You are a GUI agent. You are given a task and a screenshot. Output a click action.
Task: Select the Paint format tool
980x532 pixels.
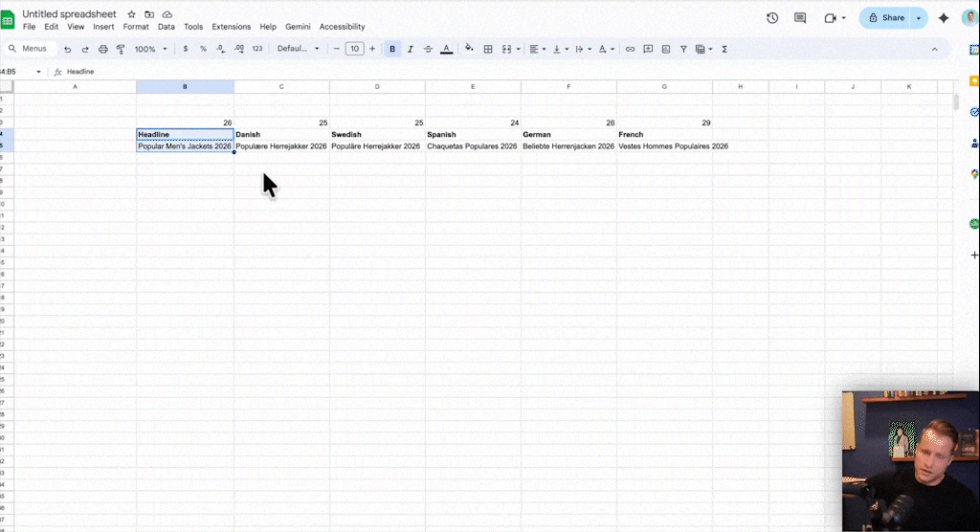pyautogui.click(x=121, y=49)
